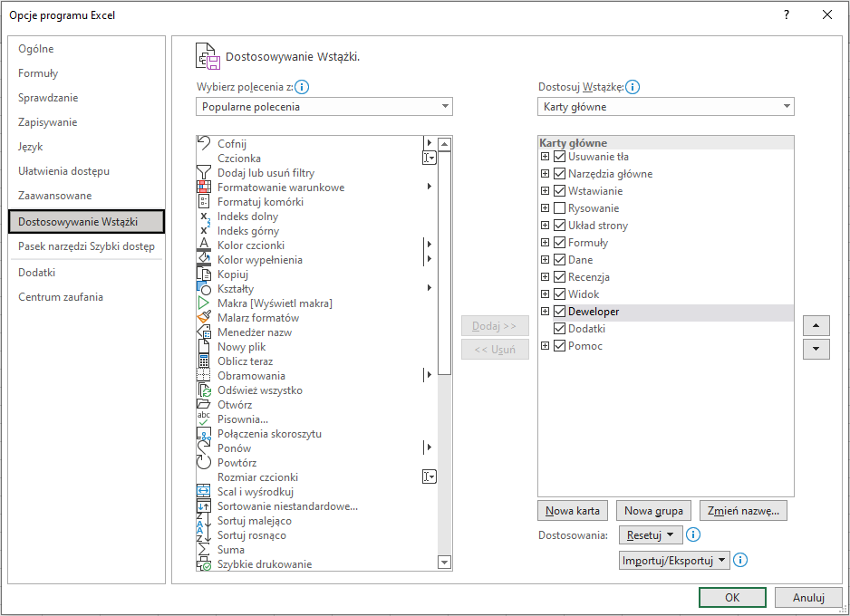Click the Kolor czcionki letter A icon
This screenshot has width=850, height=616.
(x=203, y=245)
